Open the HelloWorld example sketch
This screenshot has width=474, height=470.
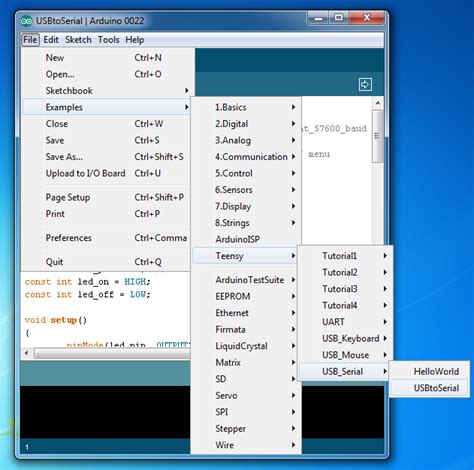pyautogui.click(x=429, y=371)
